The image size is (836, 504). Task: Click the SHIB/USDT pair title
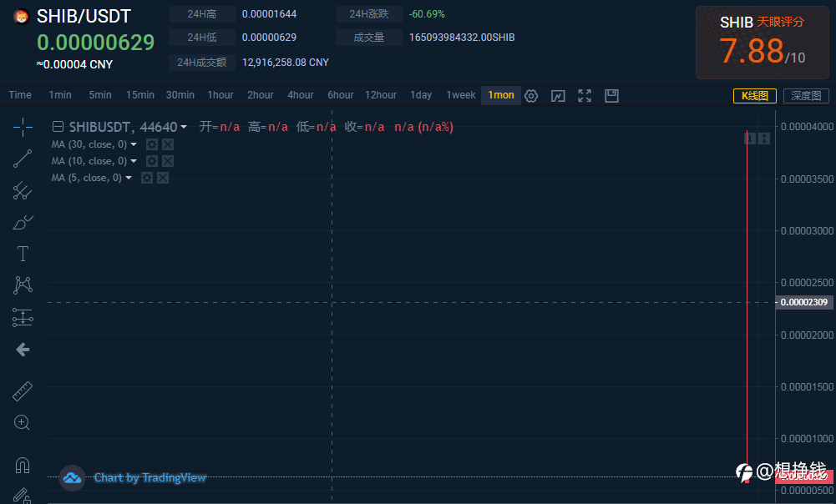tap(84, 17)
